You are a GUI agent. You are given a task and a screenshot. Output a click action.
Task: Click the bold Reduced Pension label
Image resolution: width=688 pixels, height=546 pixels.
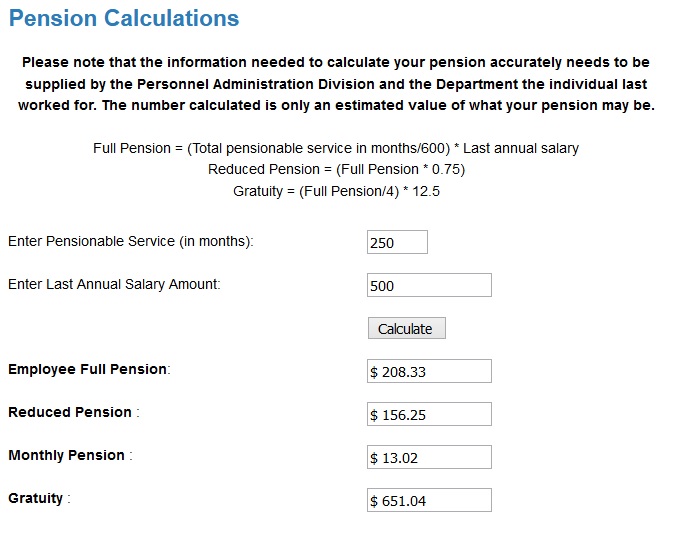tap(70, 412)
